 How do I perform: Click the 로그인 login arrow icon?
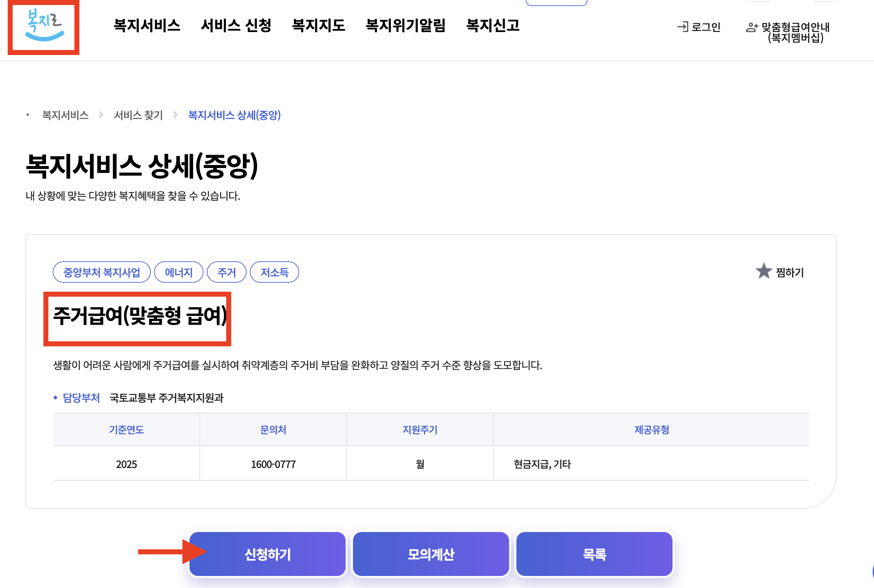683,27
